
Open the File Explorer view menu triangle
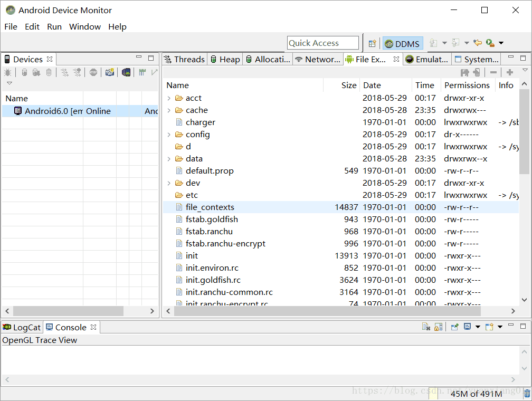(x=525, y=70)
